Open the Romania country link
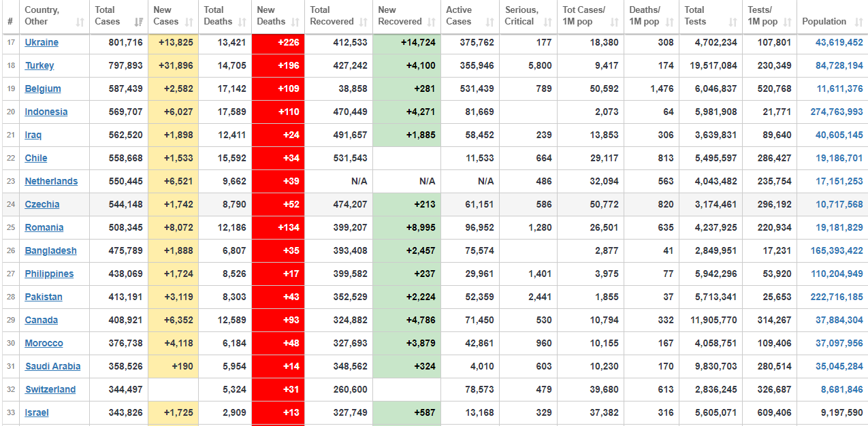868x426 pixels. tap(44, 227)
